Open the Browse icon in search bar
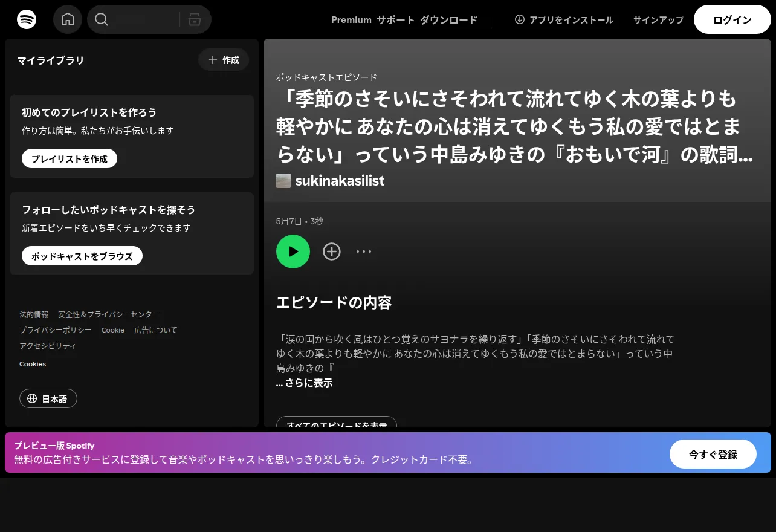776x532 pixels. [x=195, y=19]
